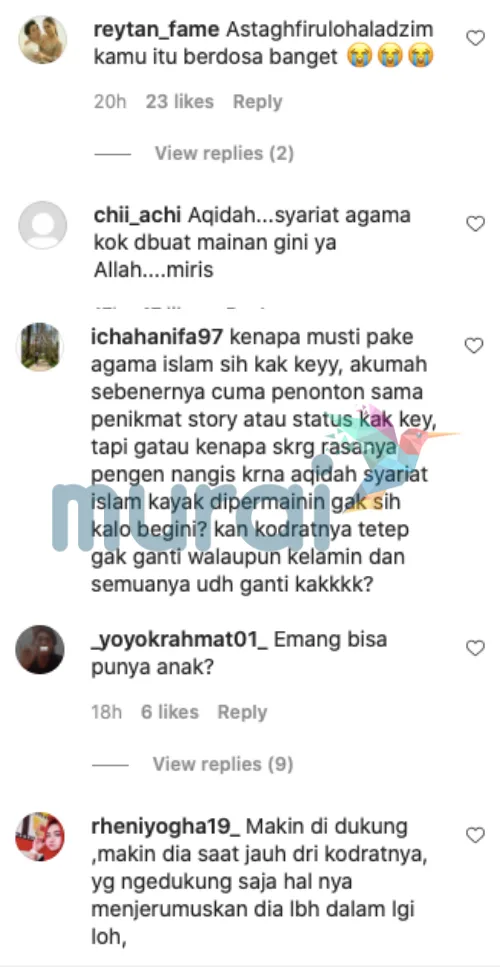This screenshot has height=967, width=500.
Task: Open ichahanifa97's profile photo
Action: click(x=40, y=347)
